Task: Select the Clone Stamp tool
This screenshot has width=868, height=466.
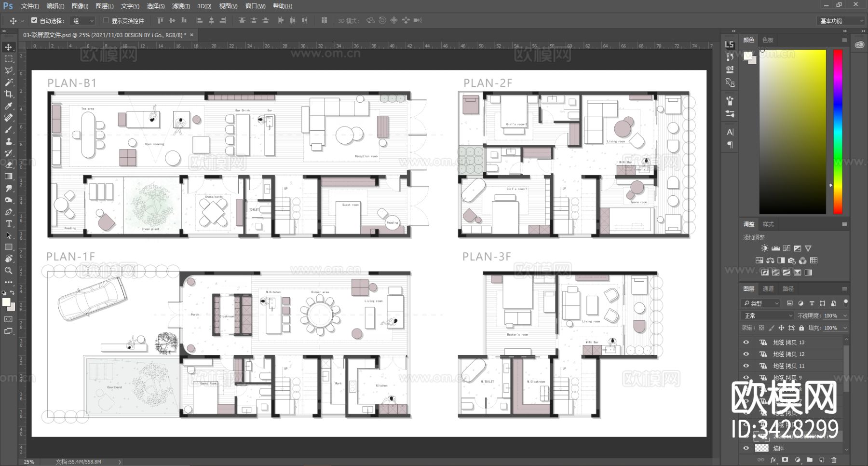Action: [x=9, y=141]
